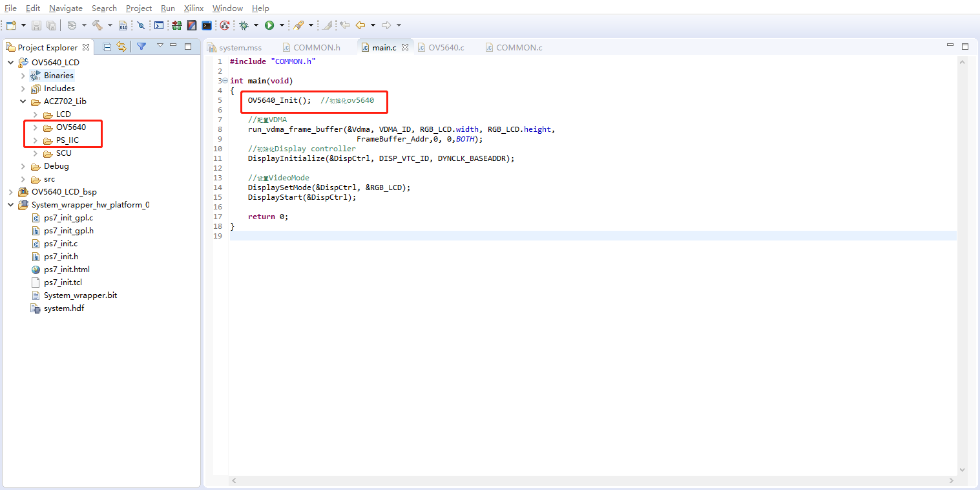
Task: Select the src folder
Action: tap(49, 179)
